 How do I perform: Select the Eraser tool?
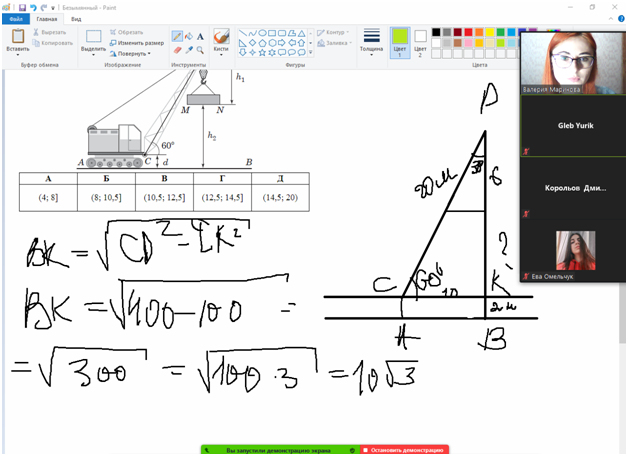point(176,49)
